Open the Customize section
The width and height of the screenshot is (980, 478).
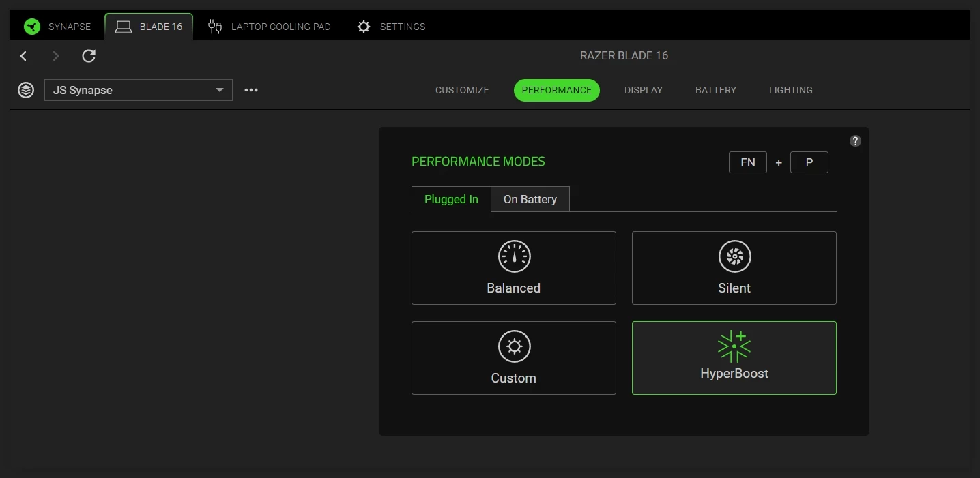(x=462, y=90)
